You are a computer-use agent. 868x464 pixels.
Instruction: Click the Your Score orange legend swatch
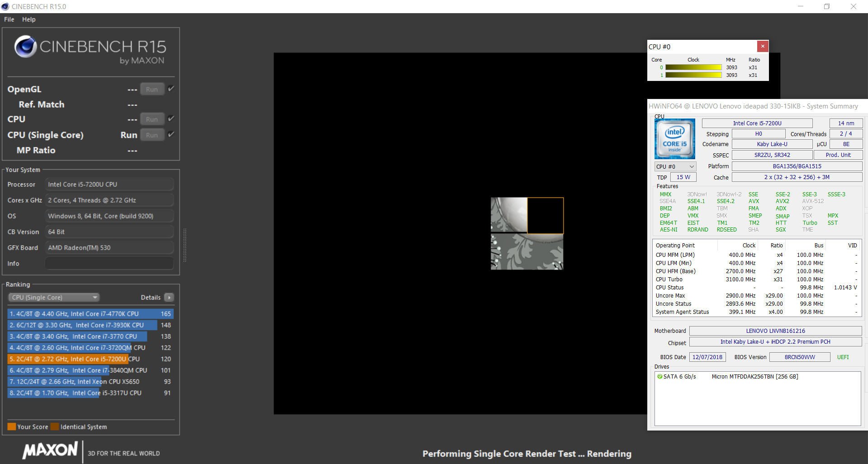(x=12, y=426)
